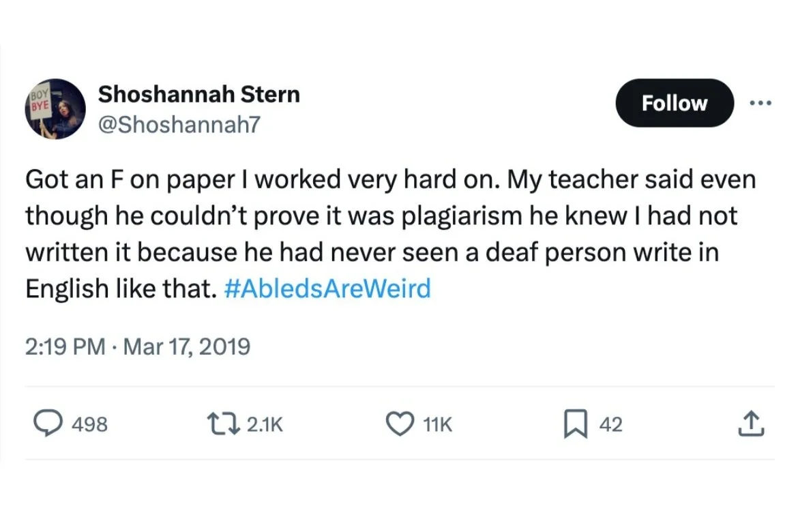The image size is (798, 532).
Task: Click 'English like that.' in the tweet
Action: 121,289
